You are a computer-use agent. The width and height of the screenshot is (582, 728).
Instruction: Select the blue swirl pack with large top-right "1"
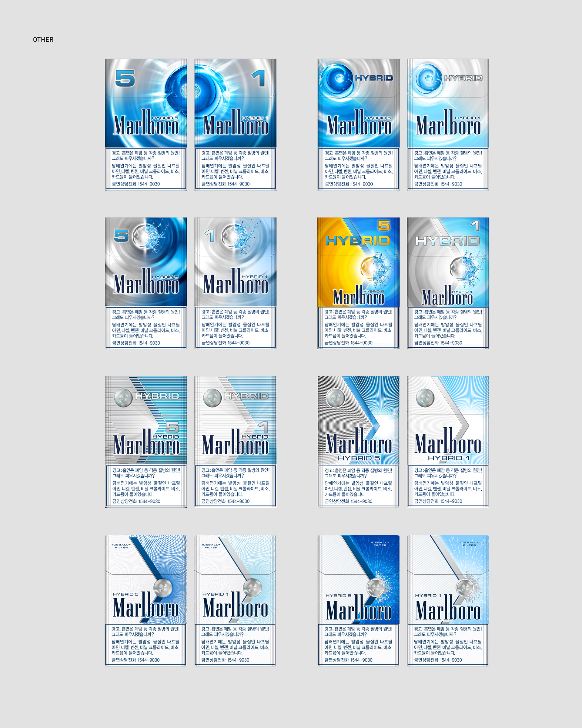[236, 125]
